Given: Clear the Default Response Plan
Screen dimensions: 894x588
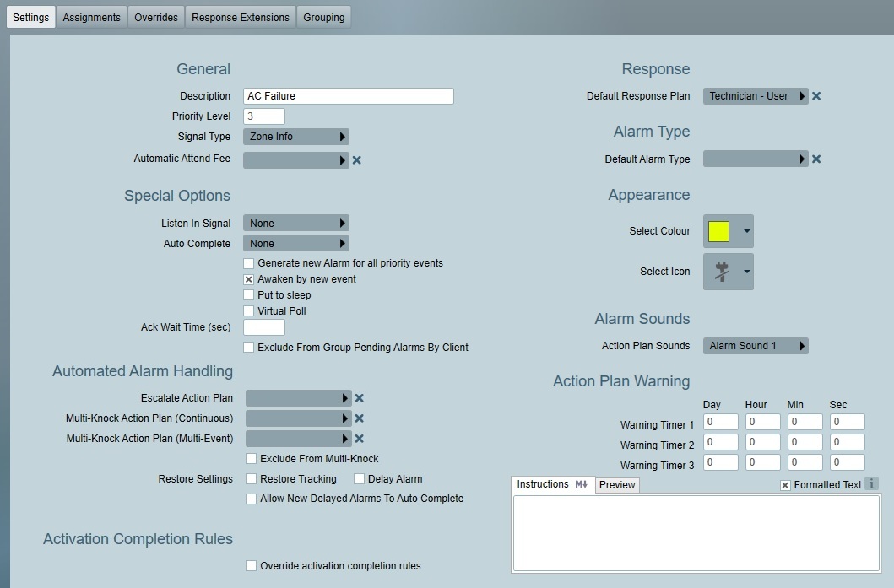Looking at the screenshot, I should tap(816, 96).
